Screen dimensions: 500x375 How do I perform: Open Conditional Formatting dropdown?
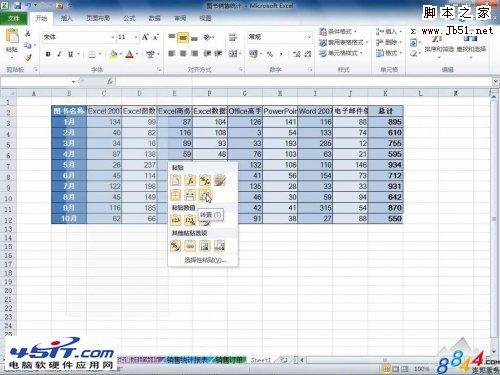[x=338, y=32]
